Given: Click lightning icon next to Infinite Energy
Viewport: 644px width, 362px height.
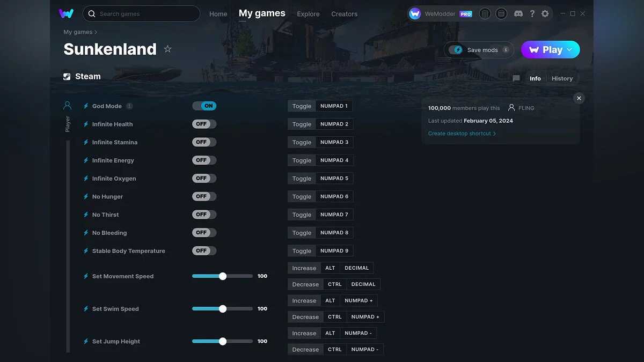Looking at the screenshot, I should (86, 160).
